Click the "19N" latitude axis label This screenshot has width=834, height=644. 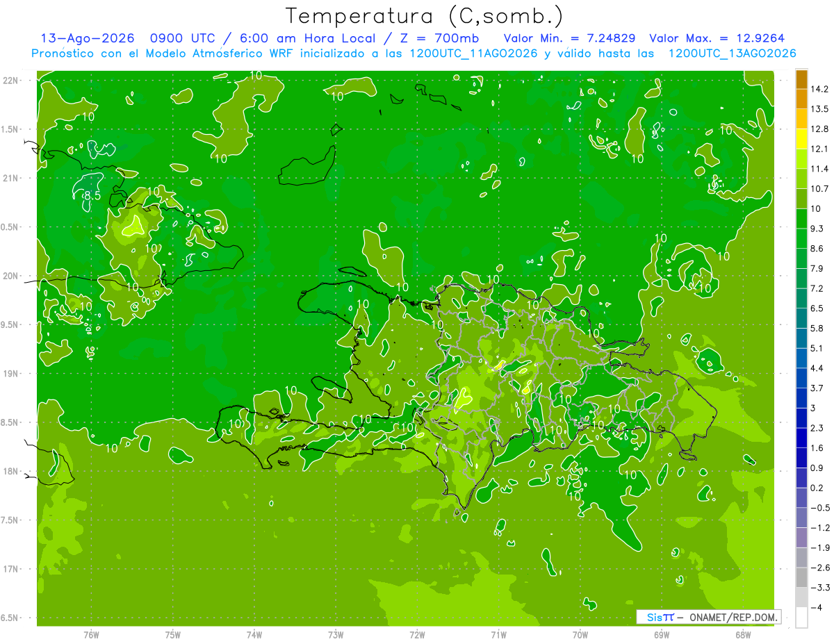tap(12, 374)
